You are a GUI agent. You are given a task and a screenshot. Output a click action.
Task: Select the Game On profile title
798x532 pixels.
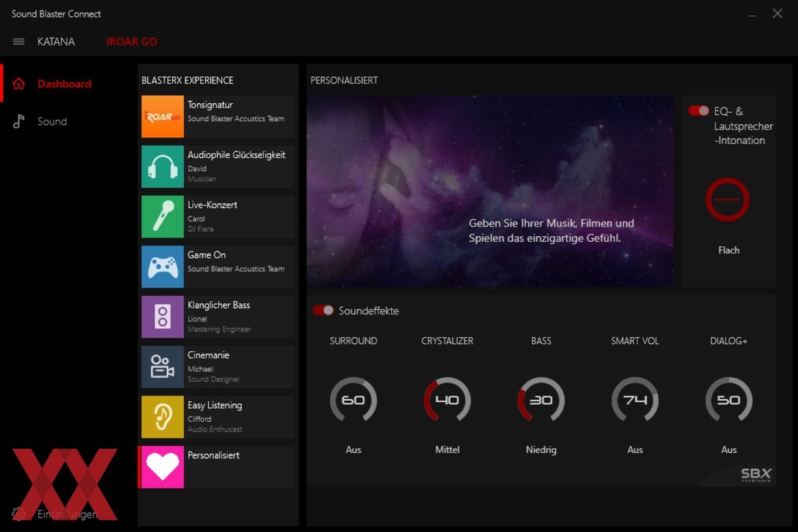207,255
